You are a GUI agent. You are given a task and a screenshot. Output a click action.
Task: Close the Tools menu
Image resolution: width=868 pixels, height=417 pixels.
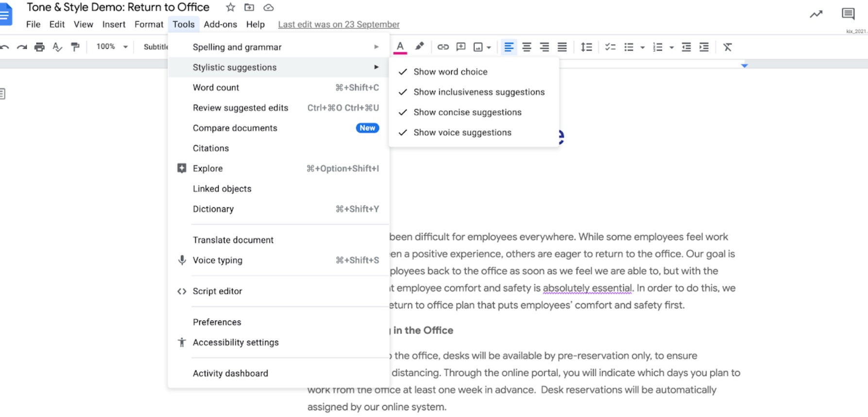183,24
